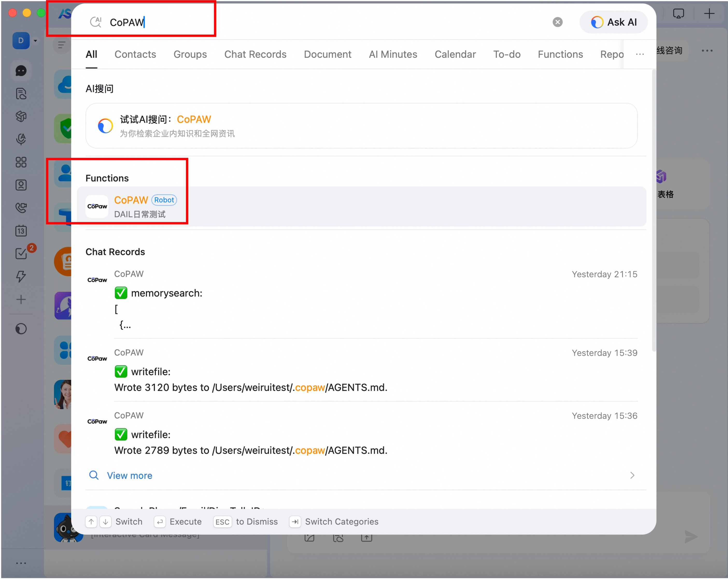
Task: Switch to the Chat Records tab
Action: [x=255, y=54]
